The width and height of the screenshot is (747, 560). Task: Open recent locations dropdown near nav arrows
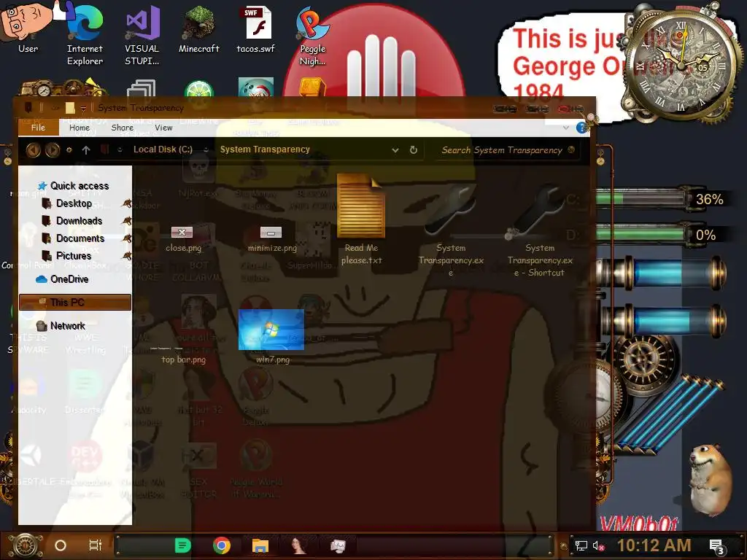pyautogui.click(x=69, y=150)
